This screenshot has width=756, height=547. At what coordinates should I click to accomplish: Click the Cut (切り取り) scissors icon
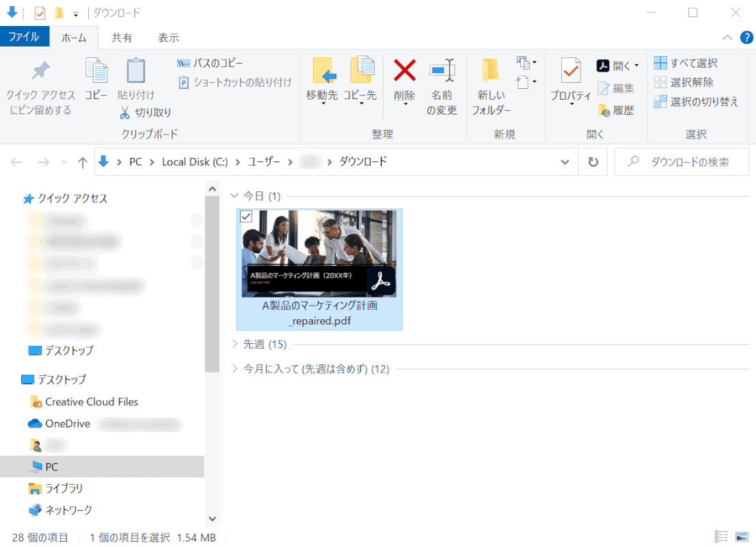coord(125,112)
